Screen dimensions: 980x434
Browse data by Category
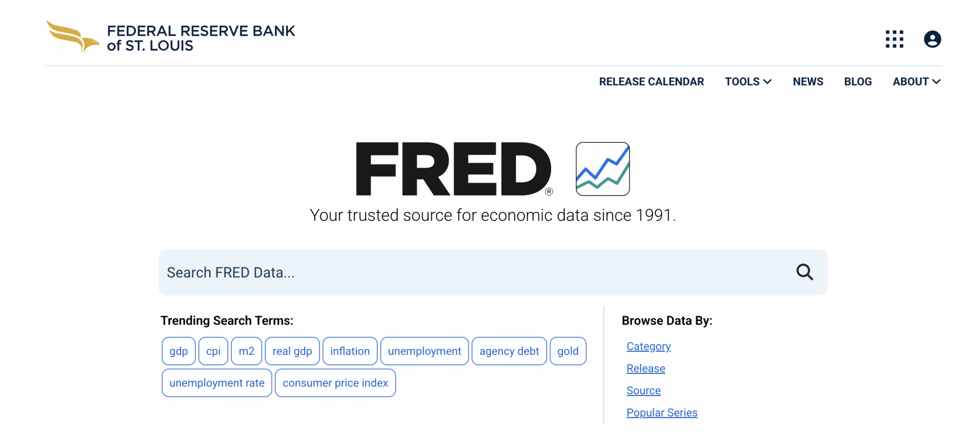coord(648,346)
